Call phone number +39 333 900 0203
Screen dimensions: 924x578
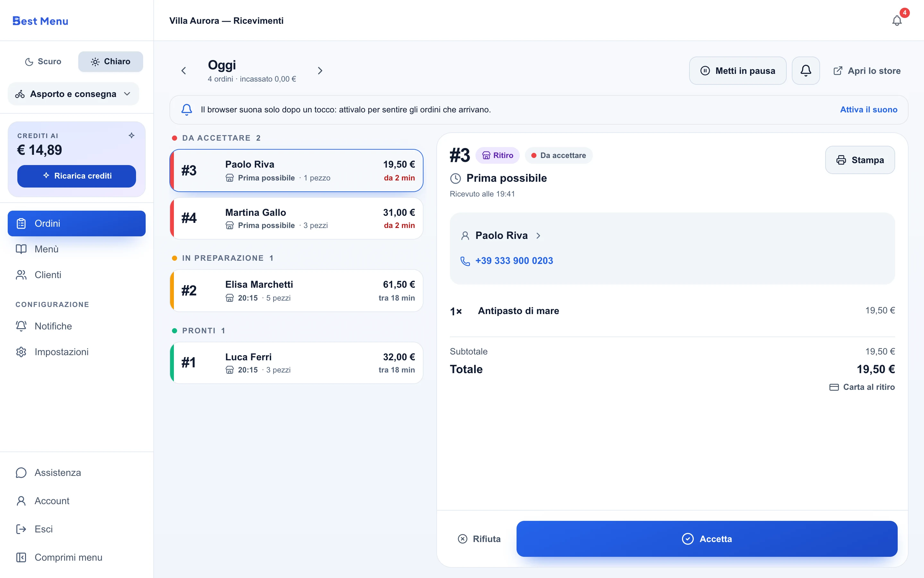[514, 261]
